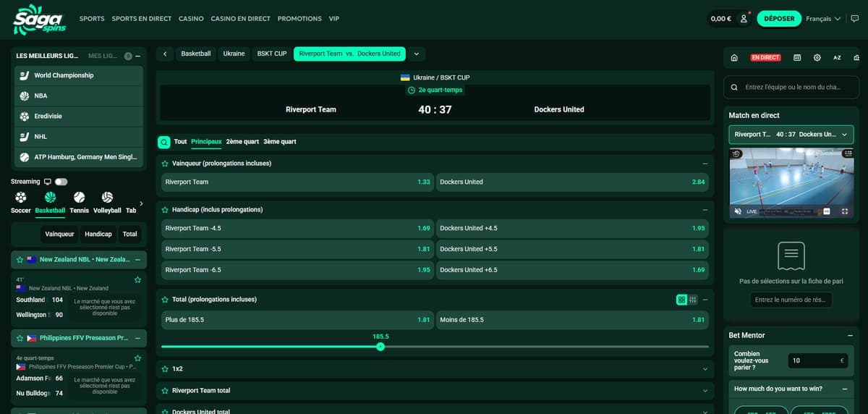868x414 pixels.
Task: Open the user account profile icon
Action: 744,19
